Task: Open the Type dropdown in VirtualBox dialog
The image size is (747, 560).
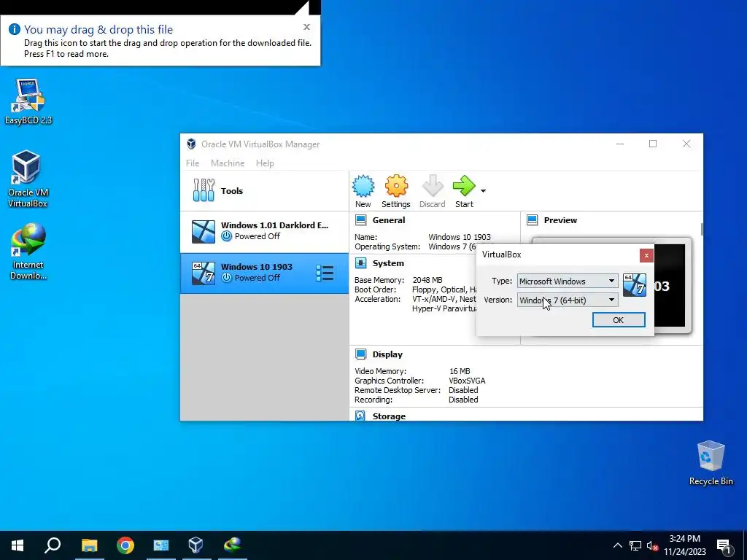Action: 568,281
